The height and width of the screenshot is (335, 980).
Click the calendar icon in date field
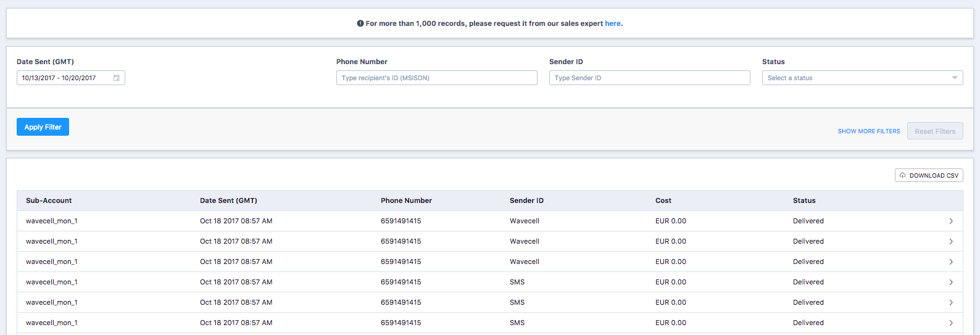(x=116, y=78)
